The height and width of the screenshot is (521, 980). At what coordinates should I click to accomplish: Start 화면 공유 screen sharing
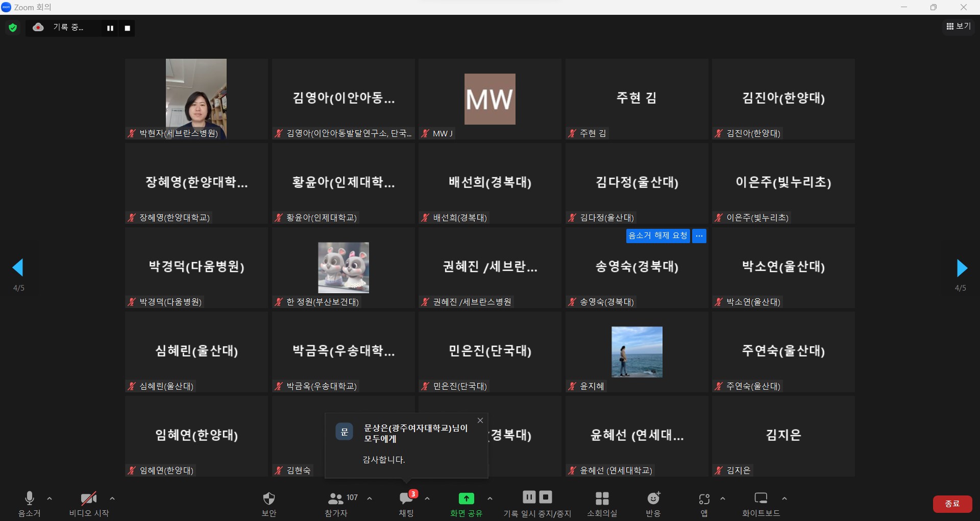point(466,503)
